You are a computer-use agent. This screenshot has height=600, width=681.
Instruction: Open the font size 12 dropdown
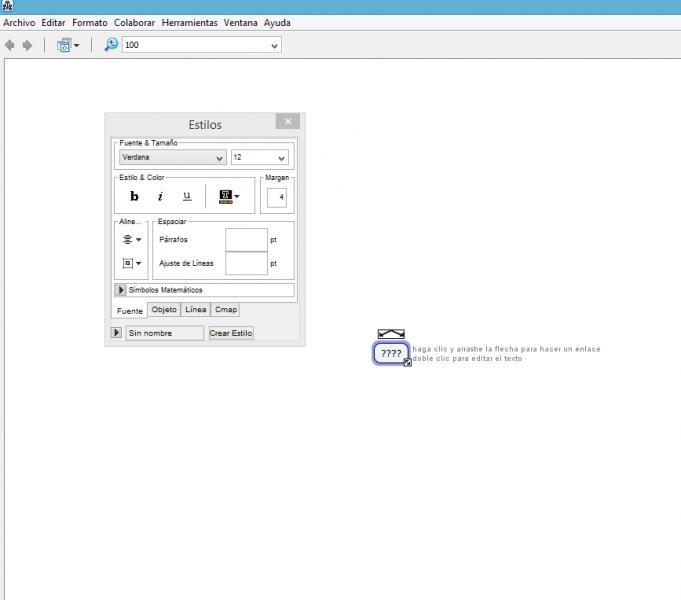[260, 157]
